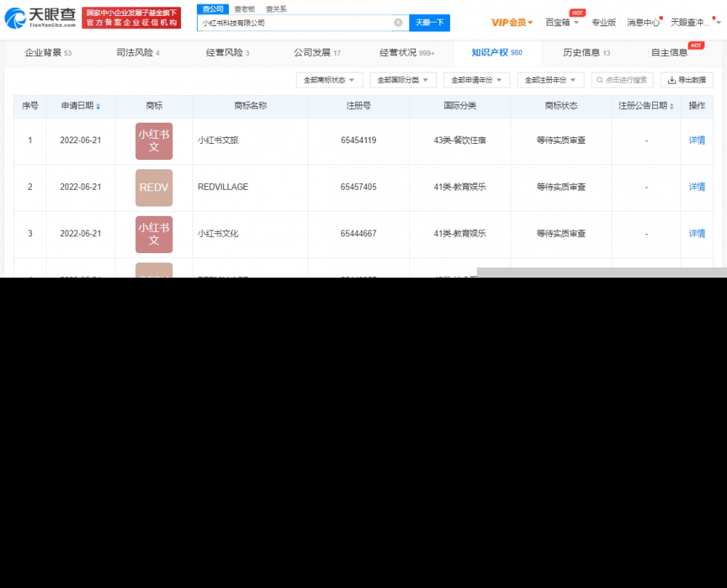Open 详情 for REDVILLAGE row 2
The width and height of the screenshot is (727, 588).
tap(696, 188)
